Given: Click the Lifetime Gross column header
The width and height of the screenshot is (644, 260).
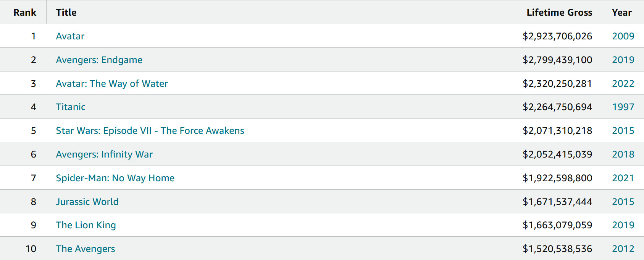Looking at the screenshot, I should click(559, 13).
